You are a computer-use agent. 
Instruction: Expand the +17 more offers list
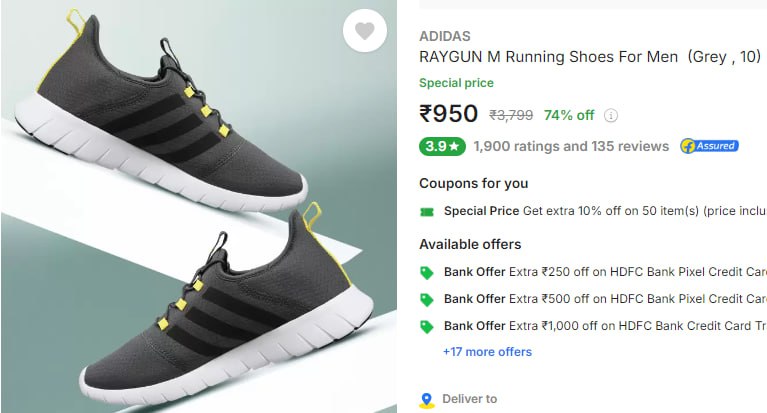coord(487,352)
